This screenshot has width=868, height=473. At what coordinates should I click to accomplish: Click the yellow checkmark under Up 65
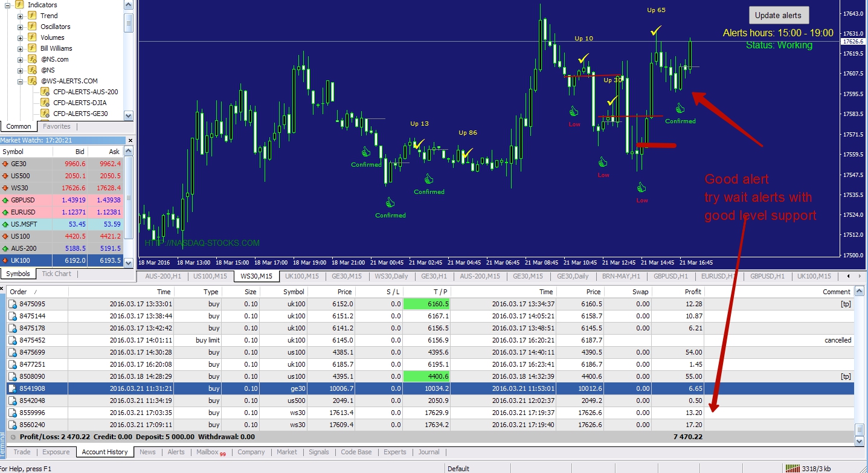coord(655,30)
